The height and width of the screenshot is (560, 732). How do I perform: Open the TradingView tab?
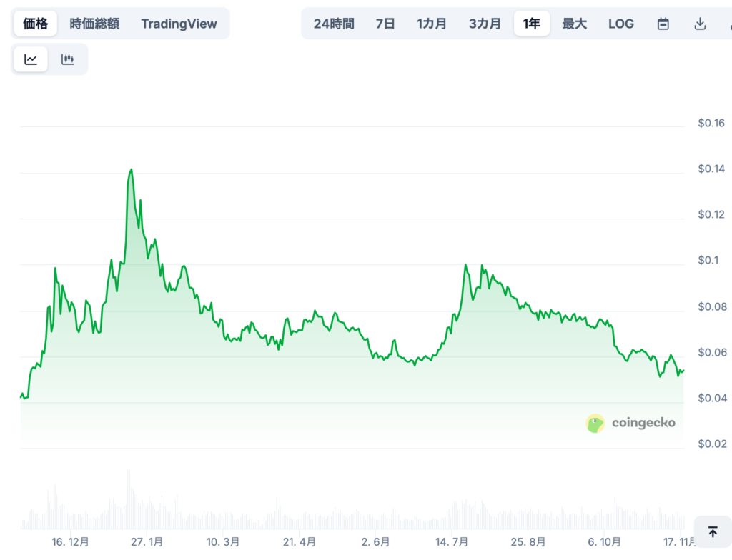[x=179, y=23]
